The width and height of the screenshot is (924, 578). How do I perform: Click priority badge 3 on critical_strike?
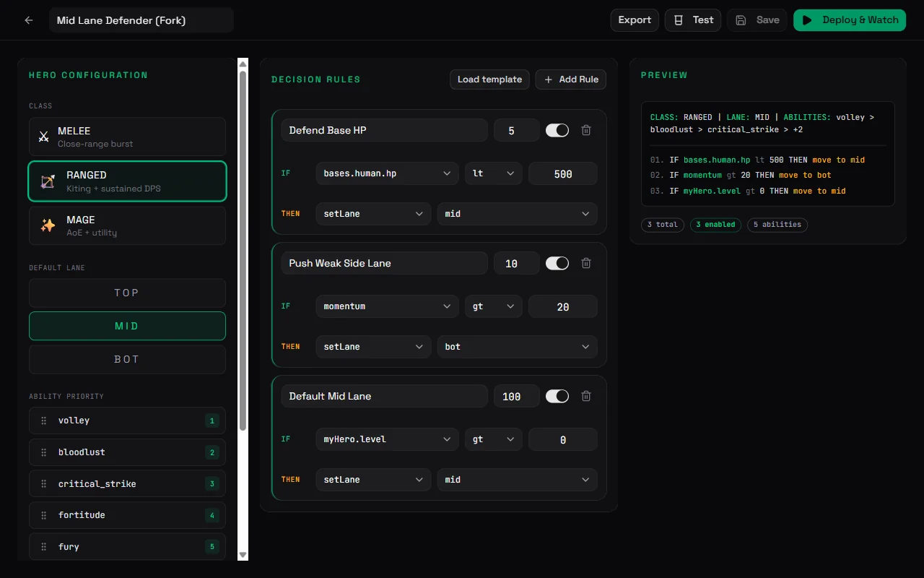[212, 484]
